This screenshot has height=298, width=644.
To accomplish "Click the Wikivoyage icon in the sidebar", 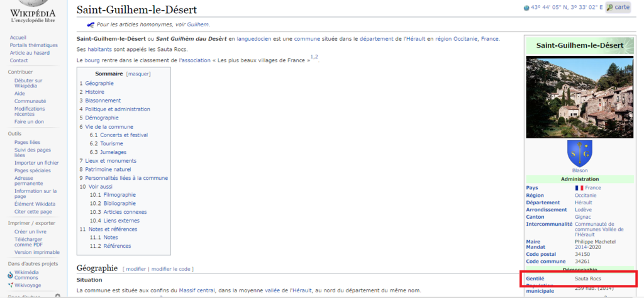I will tap(10, 285).
